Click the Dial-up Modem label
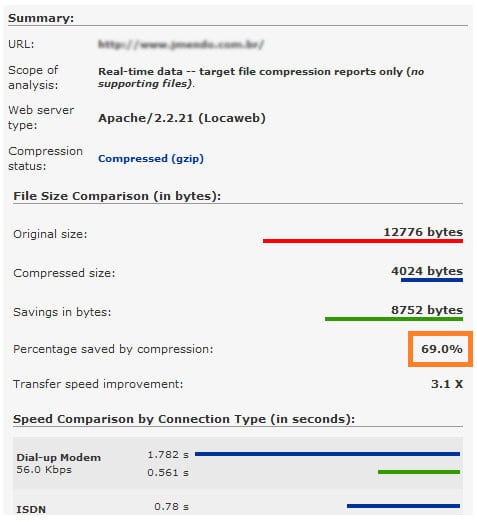Image resolution: width=477 pixels, height=522 pixels. (59, 457)
